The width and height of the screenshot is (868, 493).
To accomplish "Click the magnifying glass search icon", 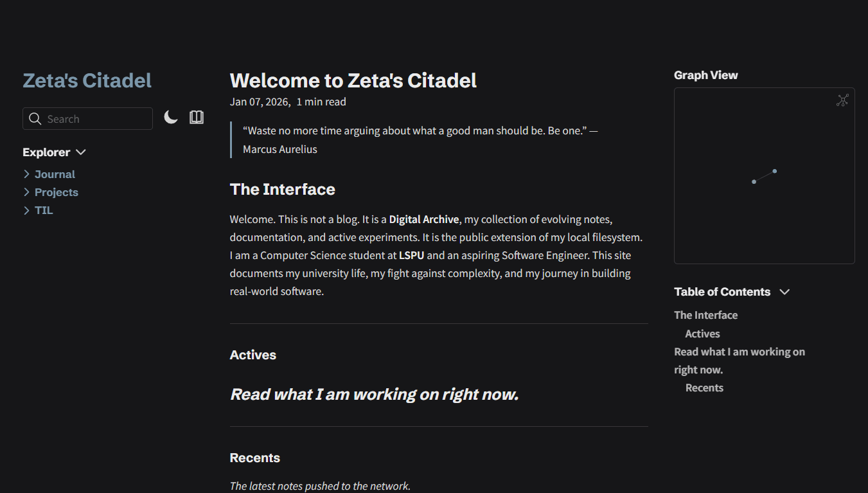I will (x=35, y=119).
